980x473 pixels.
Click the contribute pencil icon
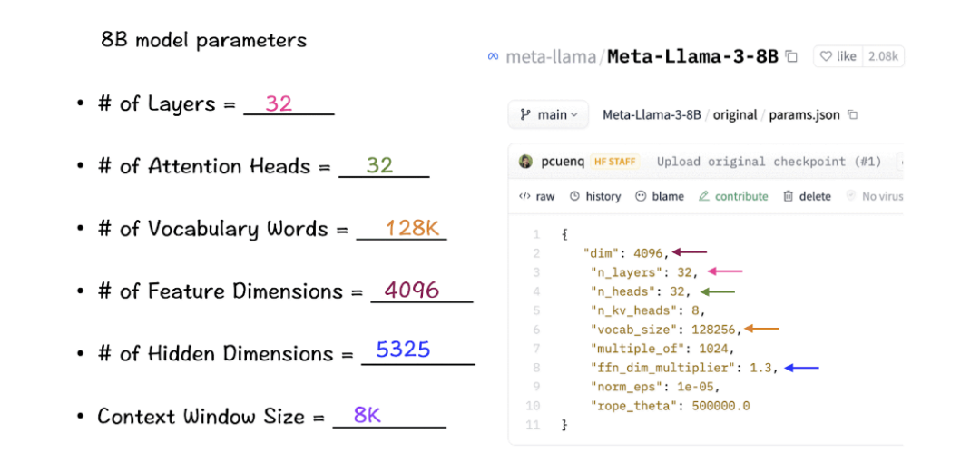point(704,196)
